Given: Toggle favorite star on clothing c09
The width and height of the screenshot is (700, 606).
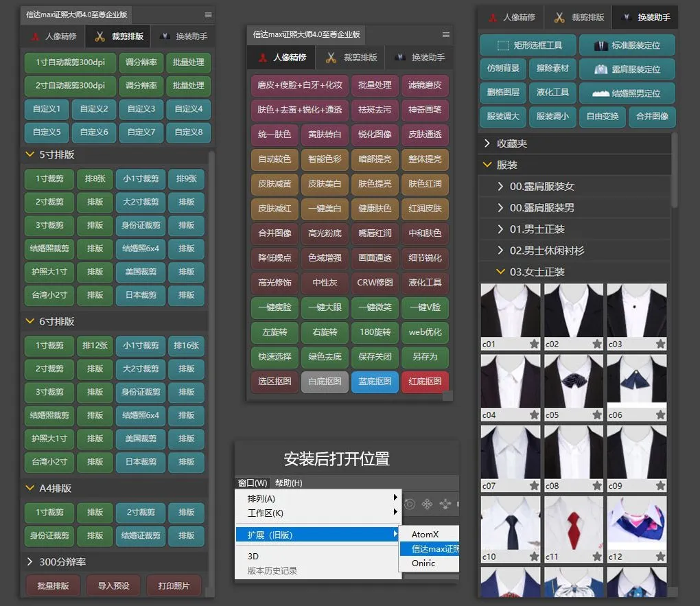Looking at the screenshot, I should [660, 485].
